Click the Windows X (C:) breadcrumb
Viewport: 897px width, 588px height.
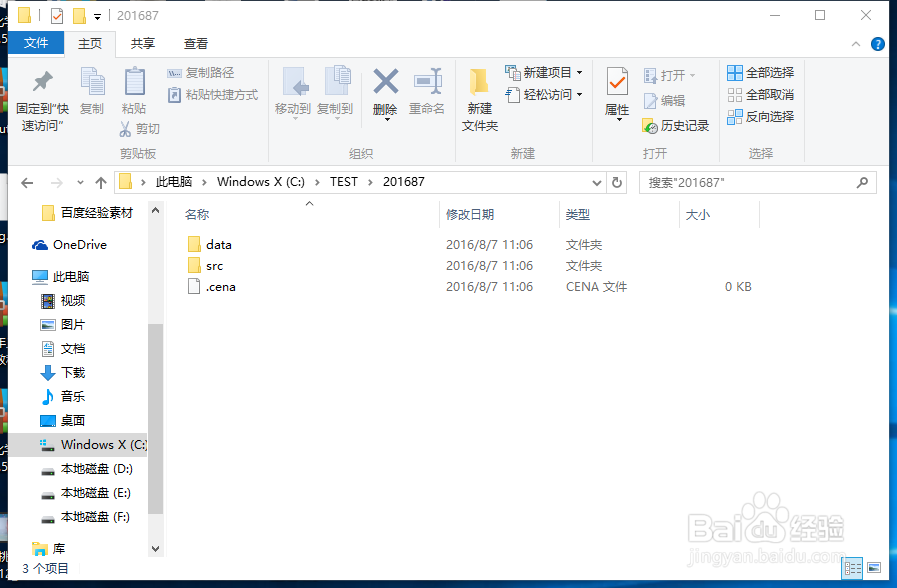pyautogui.click(x=261, y=182)
